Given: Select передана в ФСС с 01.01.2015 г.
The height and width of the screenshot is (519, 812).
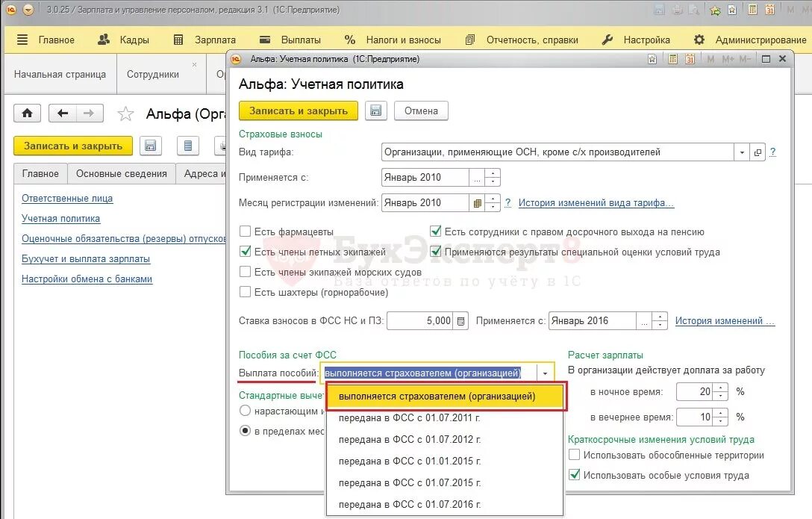Looking at the screenshot, I should 444,461.
